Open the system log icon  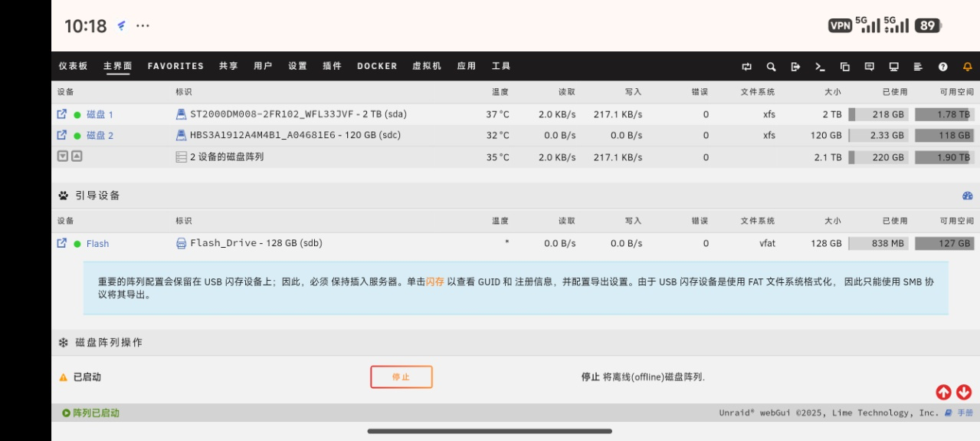click(x=918, y=67)
